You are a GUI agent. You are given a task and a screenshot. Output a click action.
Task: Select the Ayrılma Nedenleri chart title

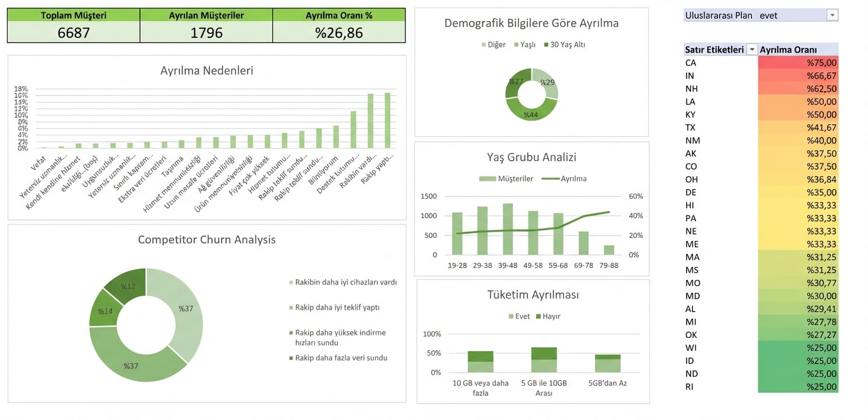pos(206,70)
